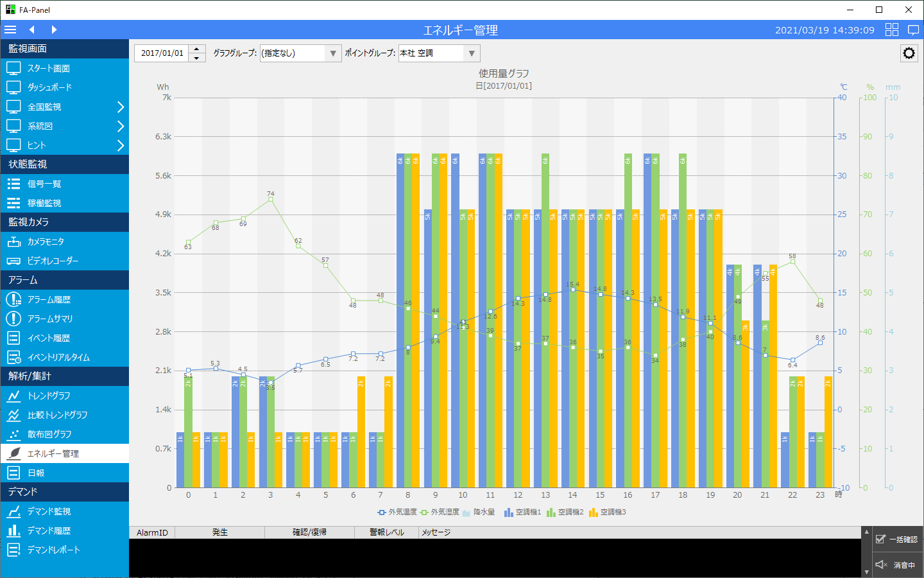Viewport: 924px width, 578px height.
Task: Open 系統図 in the sidebar
Action: [x=64, y=126]
